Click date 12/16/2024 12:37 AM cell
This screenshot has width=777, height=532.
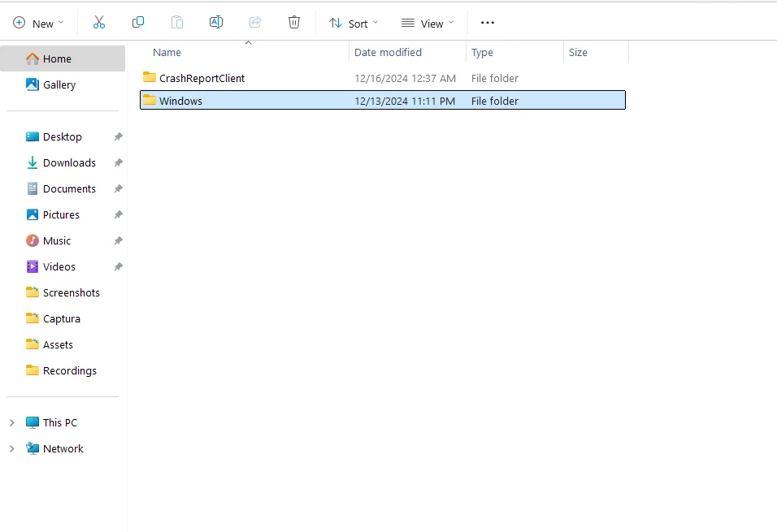(x=405, y=78)
